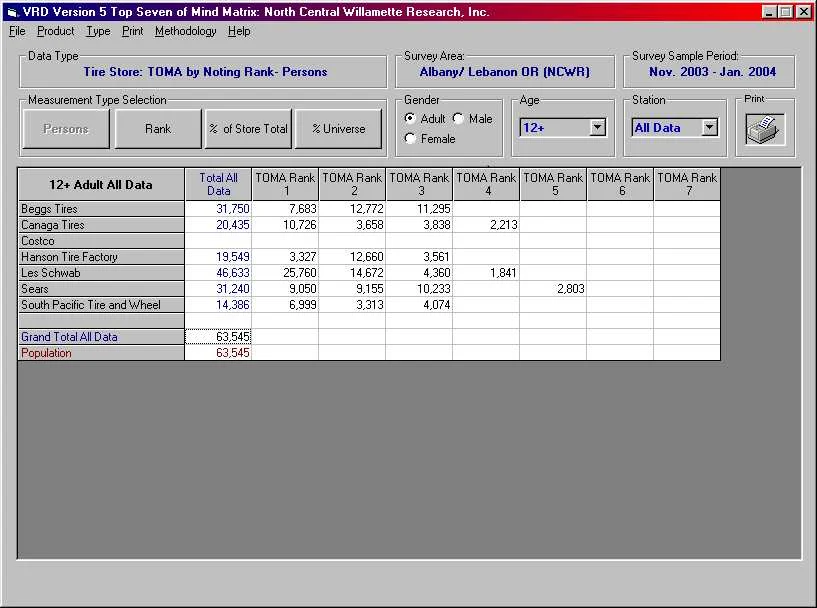The width and height of the screenshot is (817, 608).
Task: Click the Total All Data column header
Action: pos(218,184)
